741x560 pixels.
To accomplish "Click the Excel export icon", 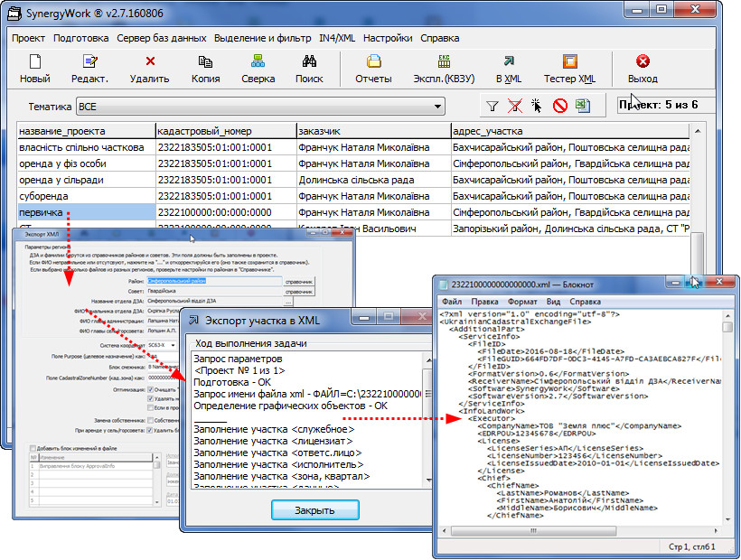I will click(x=583, y=106).
